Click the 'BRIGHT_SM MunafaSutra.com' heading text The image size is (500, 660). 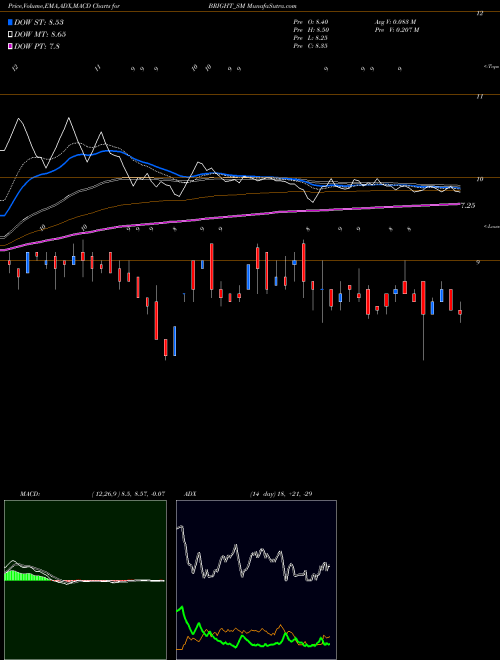click(x=253, y=6)
